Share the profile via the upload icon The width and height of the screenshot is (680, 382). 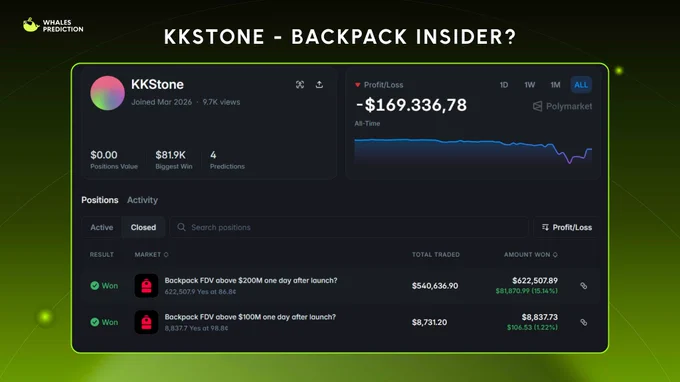[x=319, y=85]
